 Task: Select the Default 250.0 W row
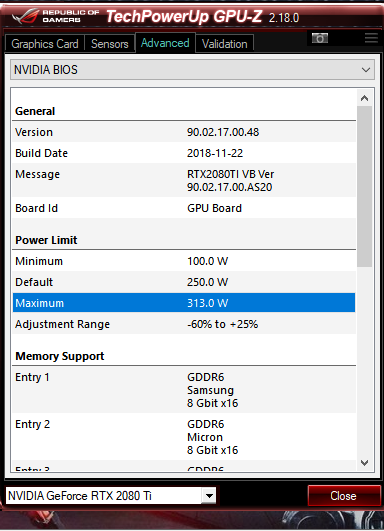[x=184, y=282]
